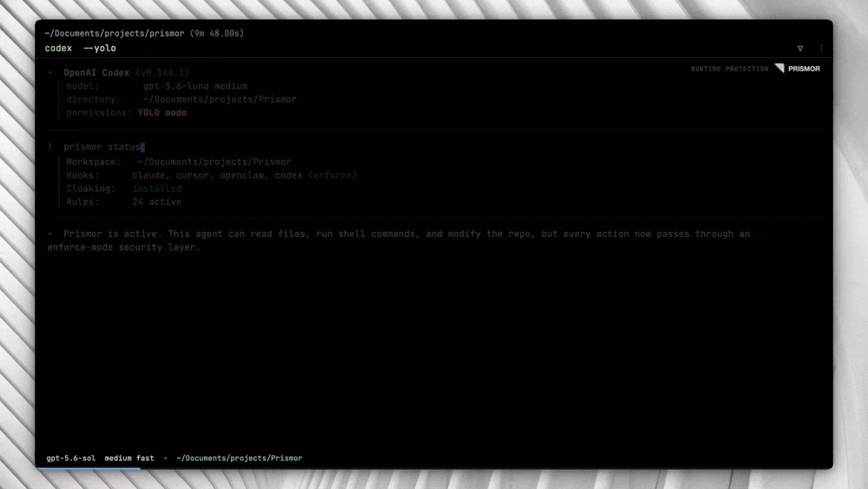Click the Hooks list 'claude, cursor, openclaw, codex'

(x=217, y=175)
